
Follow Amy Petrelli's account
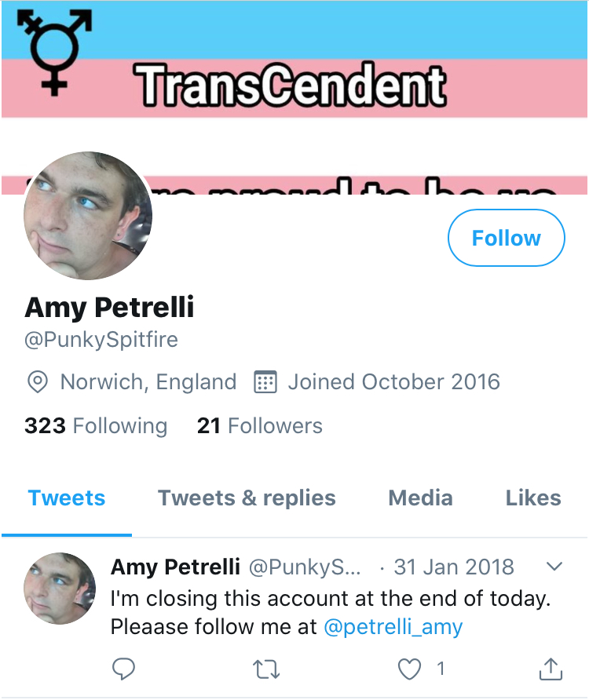(x=507, y=238)
